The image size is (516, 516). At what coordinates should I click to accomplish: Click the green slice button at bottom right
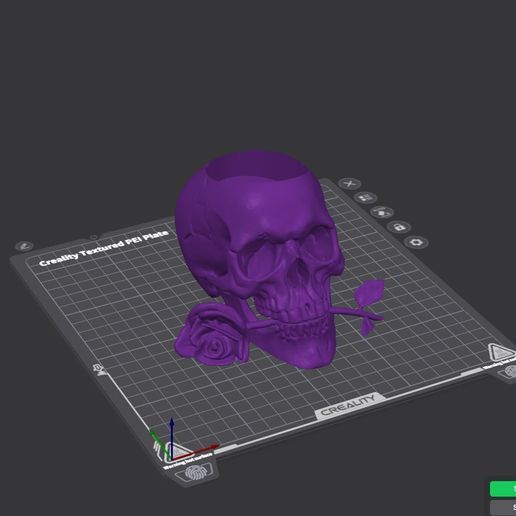click(x=503, y=489)
